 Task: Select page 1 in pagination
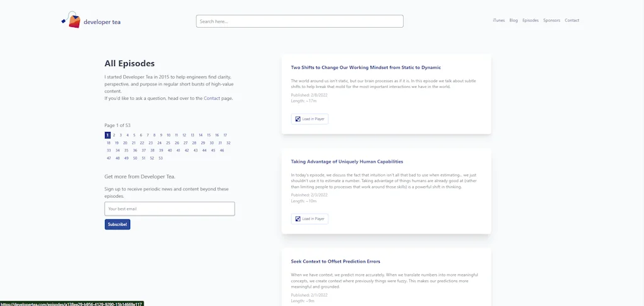pos(108,135)
